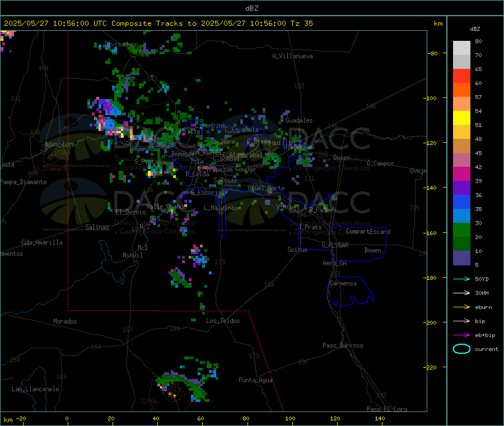The image size is (504, 426).
Task: Pick the purple swatch between 39 and 36 dBZ
Action: (x=461, y=188)
